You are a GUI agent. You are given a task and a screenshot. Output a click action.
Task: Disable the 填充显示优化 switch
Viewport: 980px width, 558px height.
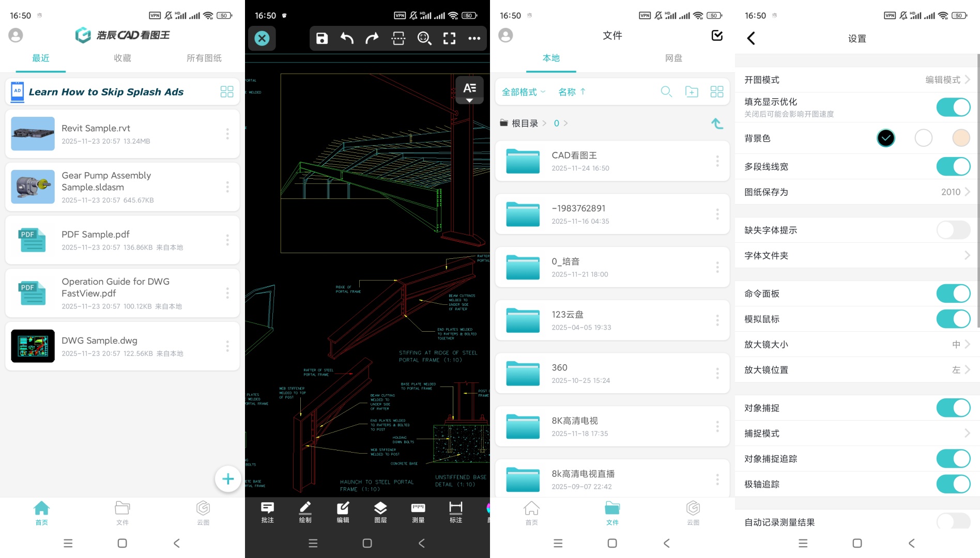953,107
